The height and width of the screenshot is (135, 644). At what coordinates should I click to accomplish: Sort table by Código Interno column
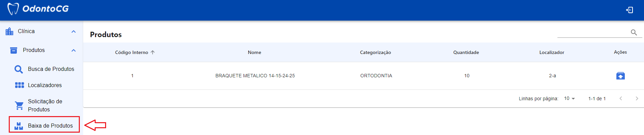[132, 52]
